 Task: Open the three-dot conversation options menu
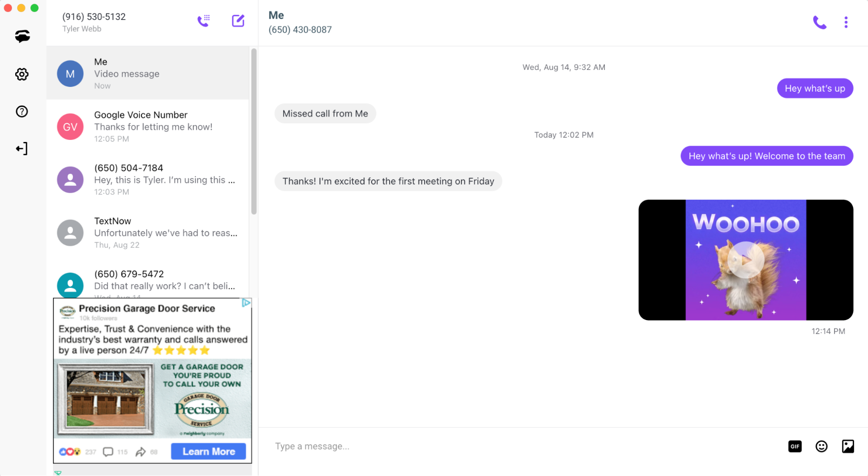(846, 22)
